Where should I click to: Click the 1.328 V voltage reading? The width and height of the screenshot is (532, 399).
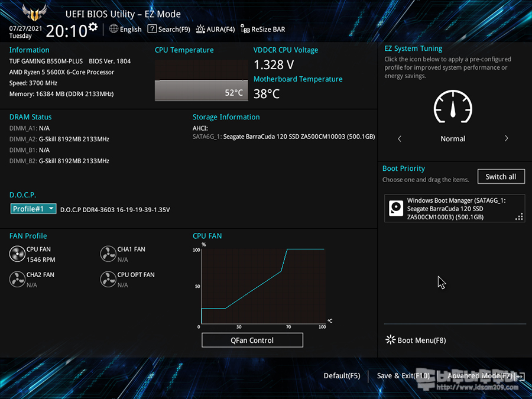[274, 64]
